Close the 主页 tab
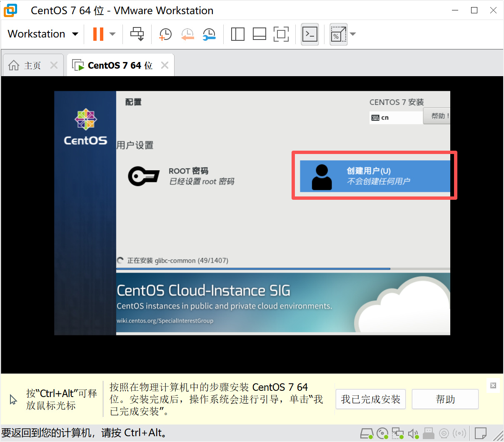Viewport: 504px width, 442px height. click(x=54, y=65)
